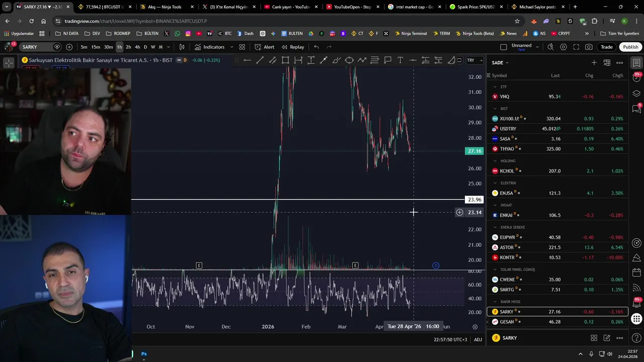
Task: Select the 1h timeframe
Action: [x=119, y=47]
